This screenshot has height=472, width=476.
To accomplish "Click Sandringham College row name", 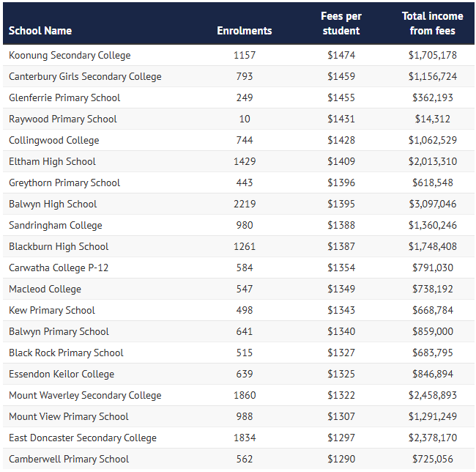I will [x=56, y=225].
